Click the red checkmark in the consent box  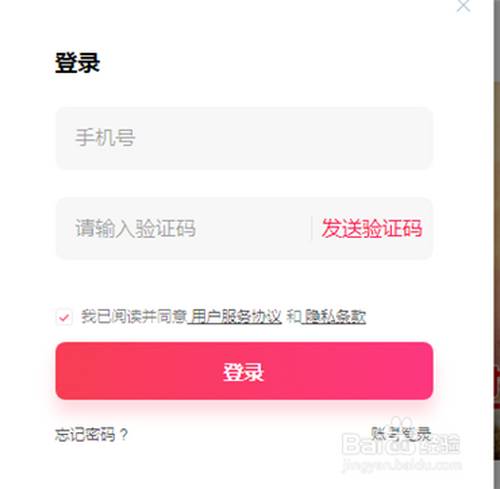coord(64,318)
